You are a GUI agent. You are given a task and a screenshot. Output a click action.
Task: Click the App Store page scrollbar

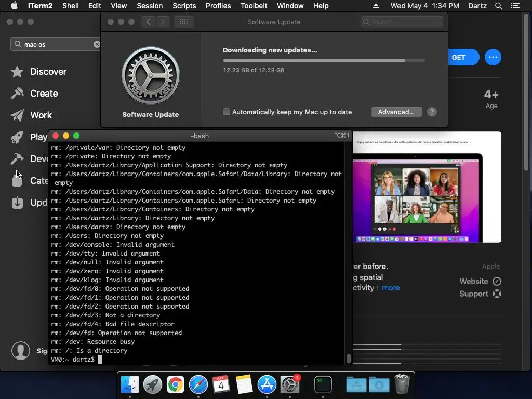click(526, 92)
